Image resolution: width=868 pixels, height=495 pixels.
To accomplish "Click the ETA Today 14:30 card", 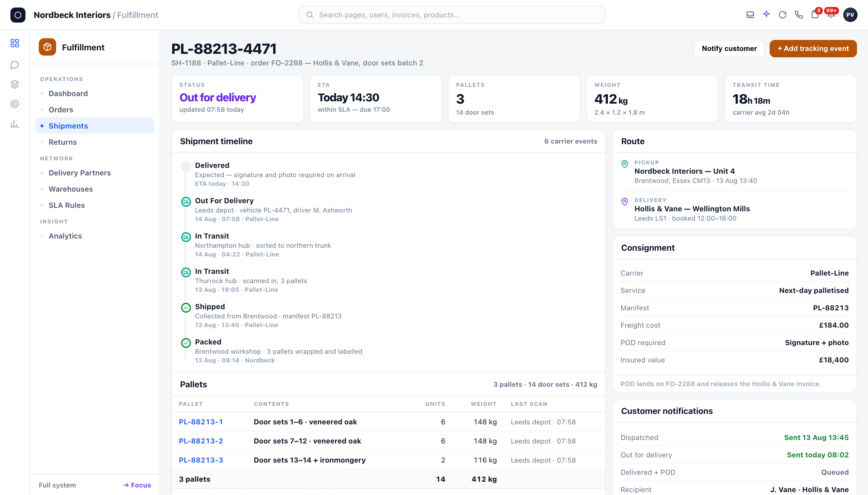I will pyautogui.click(x=376, y=99).
